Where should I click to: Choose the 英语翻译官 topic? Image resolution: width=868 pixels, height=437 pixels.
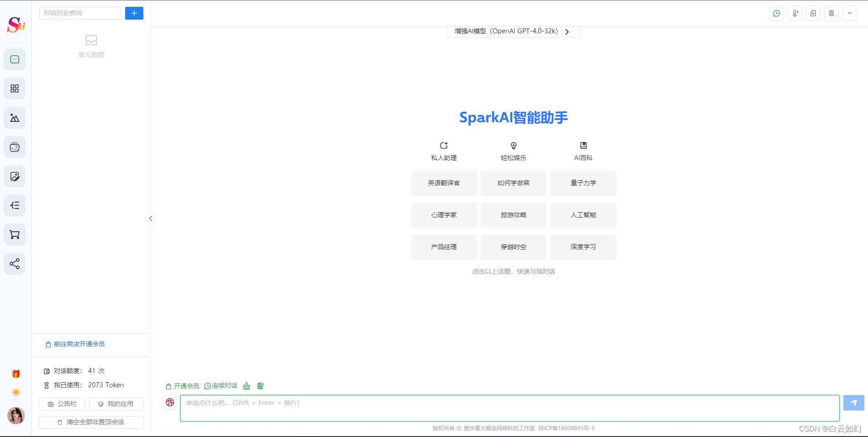coord(444,183)
